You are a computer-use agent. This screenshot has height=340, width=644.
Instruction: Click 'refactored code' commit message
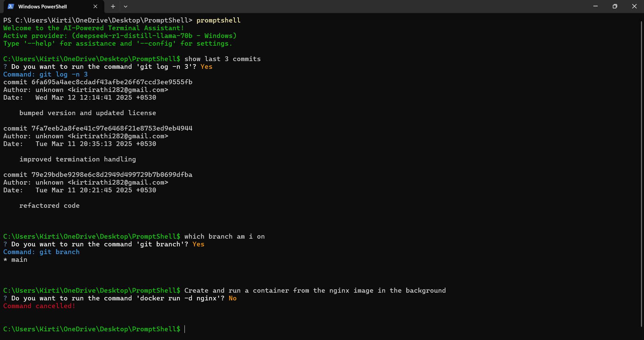(x=49, y=206)
